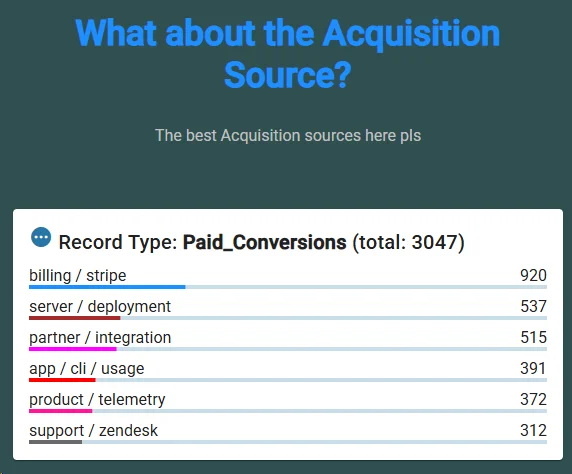Select the server / deployment source label
This screenshot has height=474, width=572.
pyautogui.click(x=100, y=307)
